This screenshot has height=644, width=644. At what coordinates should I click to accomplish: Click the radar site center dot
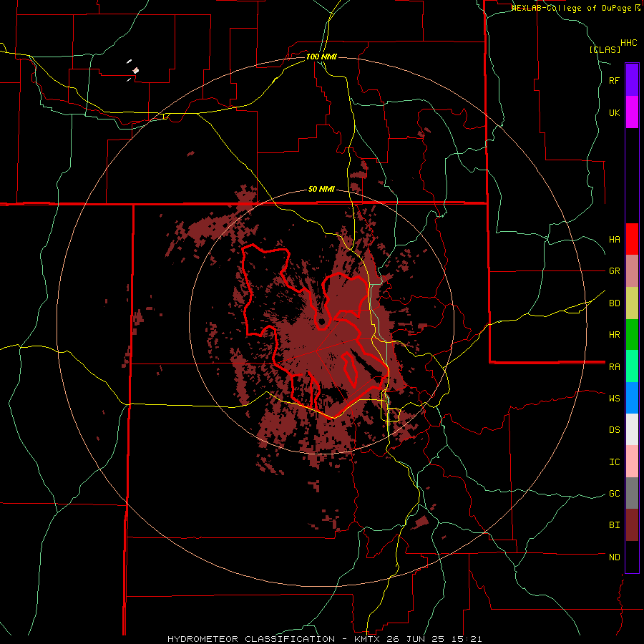tap(321, 321)
